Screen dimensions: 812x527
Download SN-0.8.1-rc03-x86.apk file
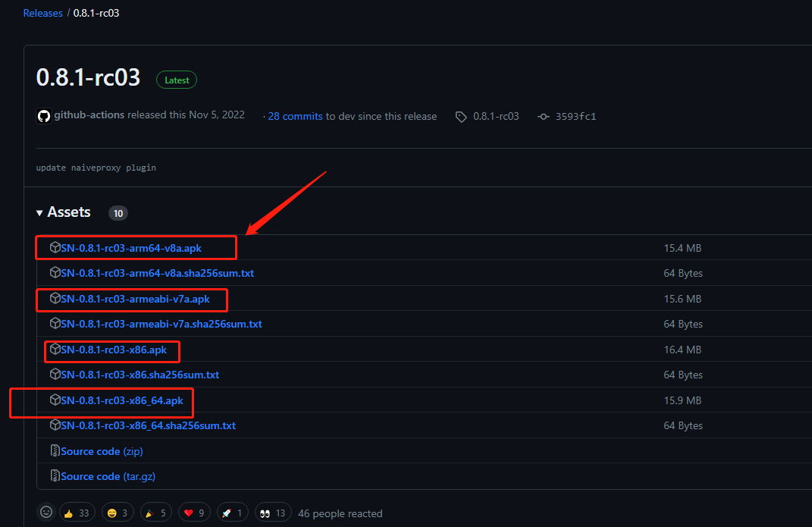pos(114,350)
